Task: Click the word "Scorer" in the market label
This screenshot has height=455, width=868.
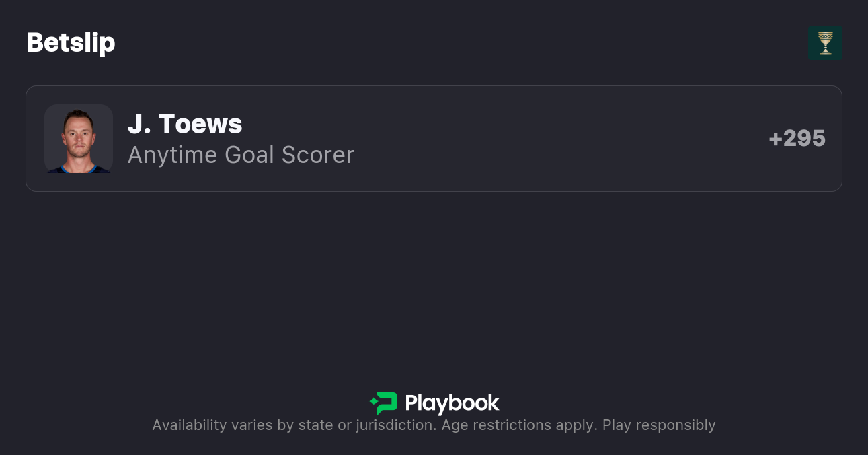Action: pyautogui.click(x=317, y=155)
